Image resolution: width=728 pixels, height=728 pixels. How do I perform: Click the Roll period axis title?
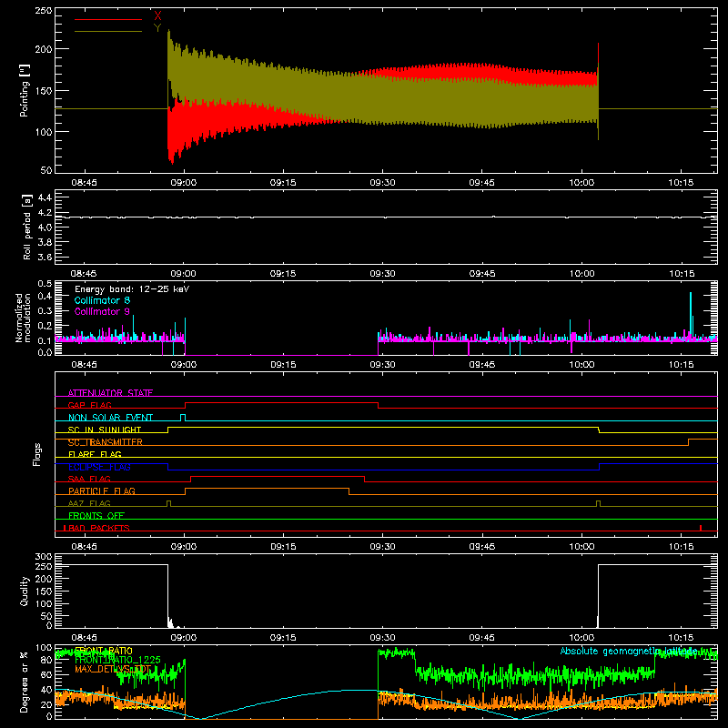click(x=26, y=227)
